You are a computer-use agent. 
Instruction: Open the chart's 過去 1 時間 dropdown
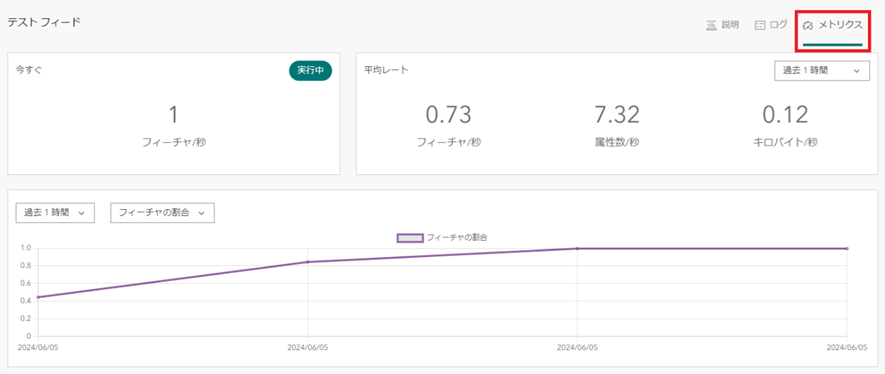(55, 213)
